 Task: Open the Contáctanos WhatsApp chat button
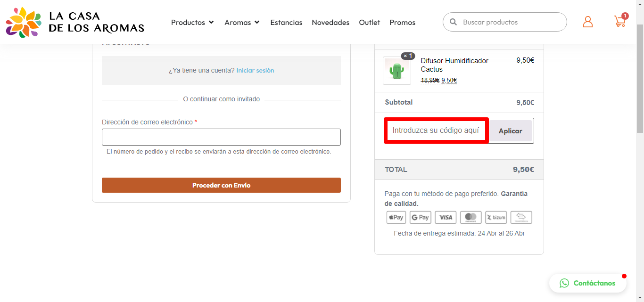coord(588,283)
